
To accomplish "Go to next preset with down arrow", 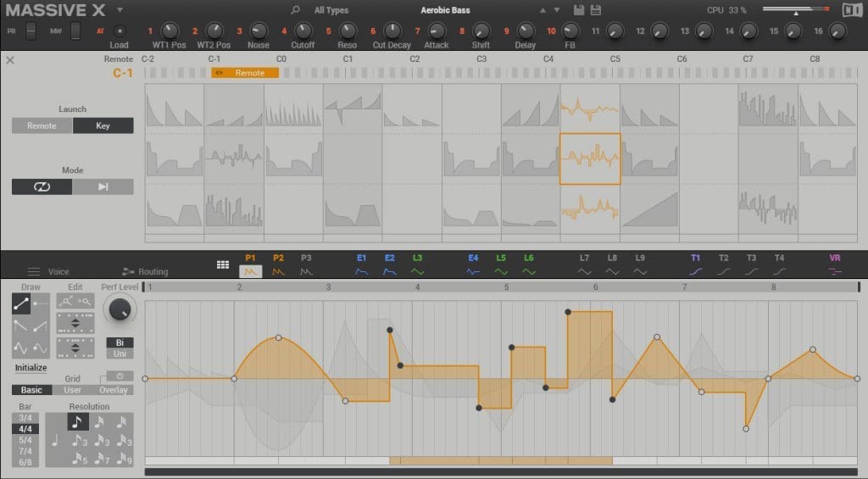I will [x=557, y=10].
